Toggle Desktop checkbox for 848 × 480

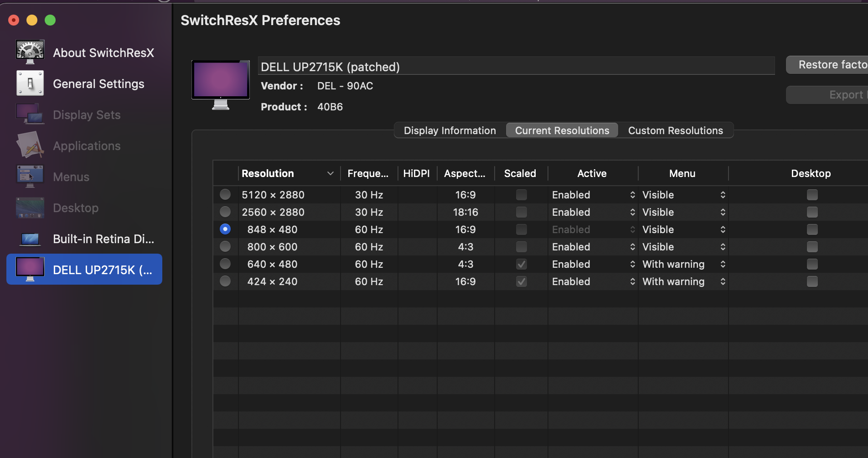pyautogui.click(x=812, y=229)
